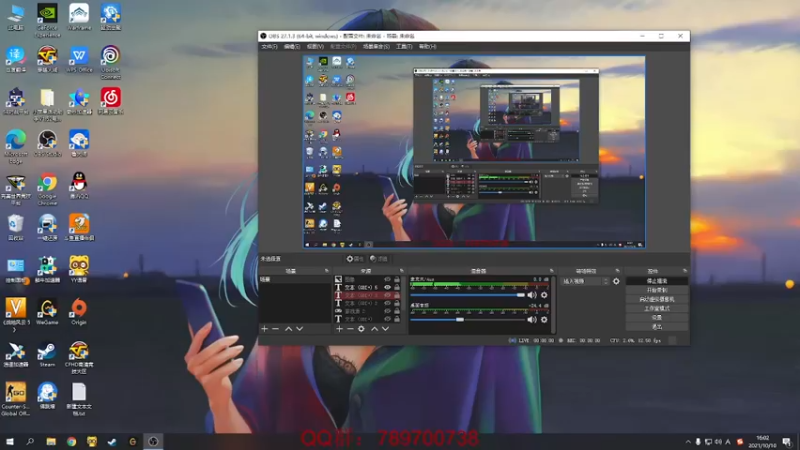Remove the selected scene with the minus icon
Screen dimensions: 800x450
tap(276, 329)
